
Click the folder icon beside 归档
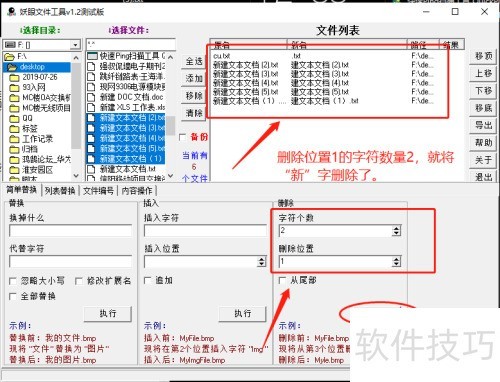pyautogui.click(x=14, y=149)
